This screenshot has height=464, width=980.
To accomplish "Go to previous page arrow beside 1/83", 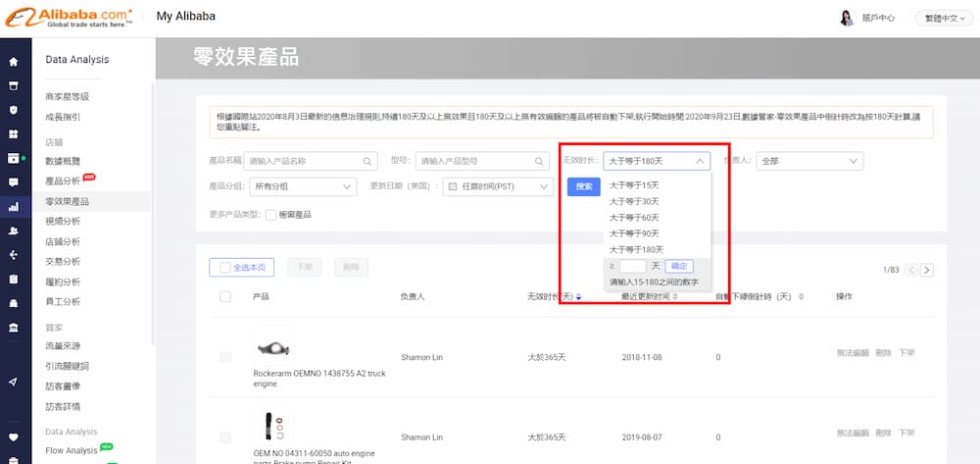I will [x=911, y=270].
